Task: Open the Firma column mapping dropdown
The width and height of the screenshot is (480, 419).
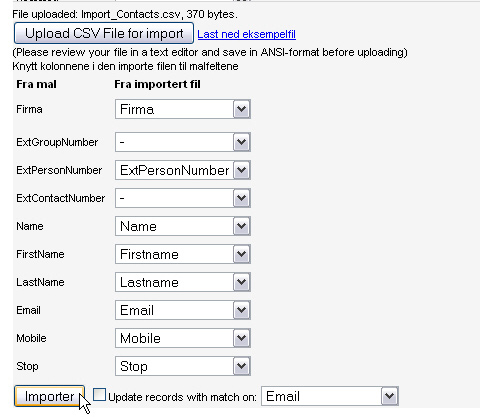Action: tap(183, 109)
